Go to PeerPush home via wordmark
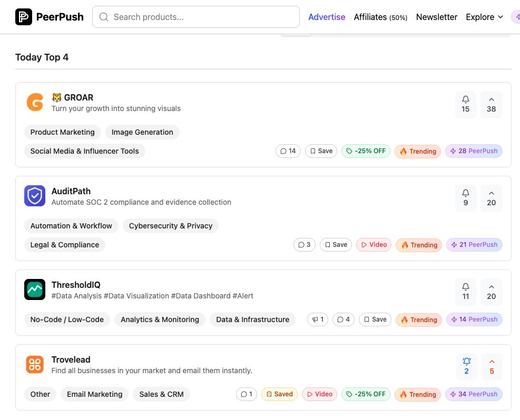520x420 pixels. click(60, 17)
